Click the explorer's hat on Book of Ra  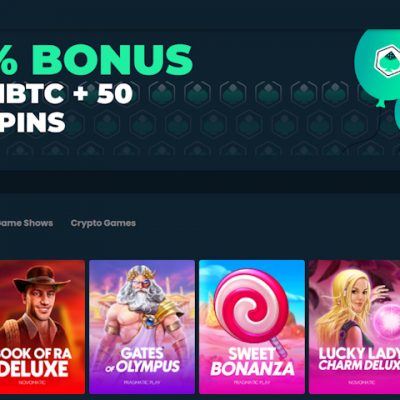coord(42,279)
